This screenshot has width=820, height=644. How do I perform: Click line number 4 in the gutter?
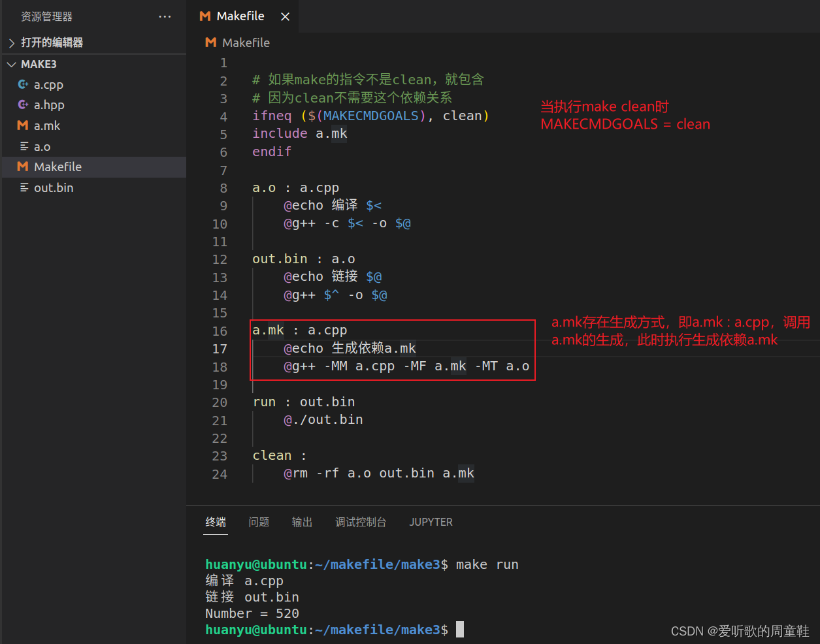[223, 116]
